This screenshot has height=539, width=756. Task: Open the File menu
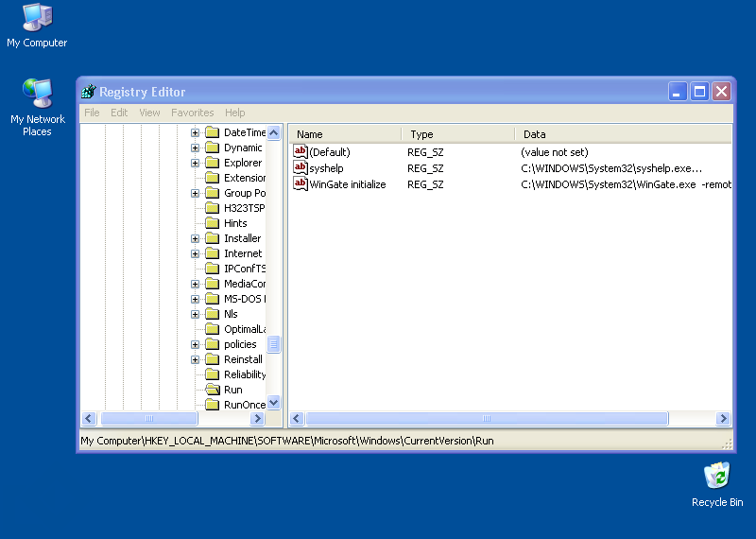click(92, 113)
